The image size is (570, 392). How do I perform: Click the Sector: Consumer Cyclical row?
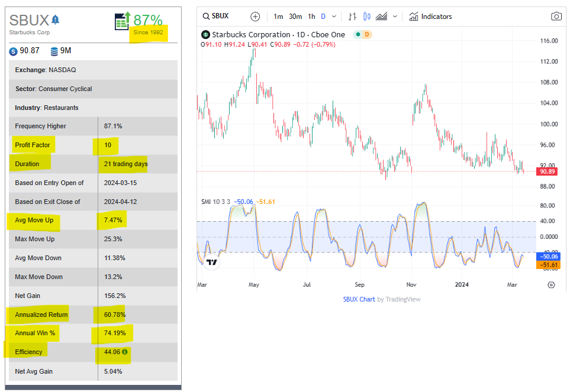pos(93,89)
